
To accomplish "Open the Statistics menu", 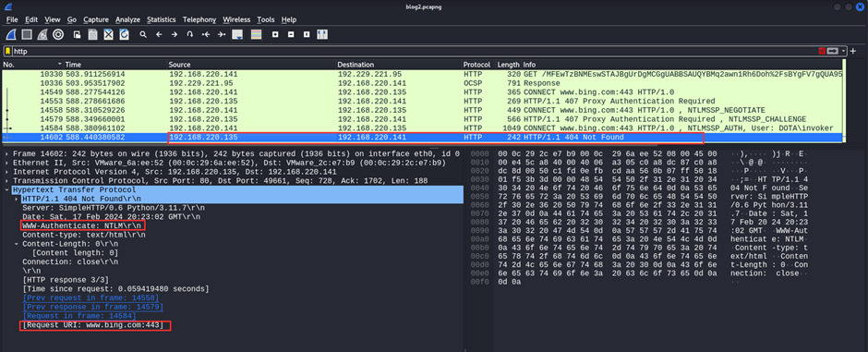I will [x=161, y=19].
